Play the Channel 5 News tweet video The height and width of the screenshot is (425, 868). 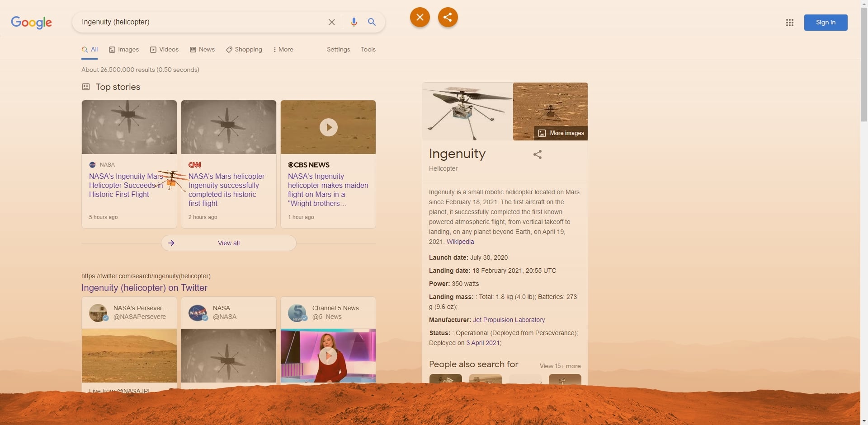click(x=328, y=356)
